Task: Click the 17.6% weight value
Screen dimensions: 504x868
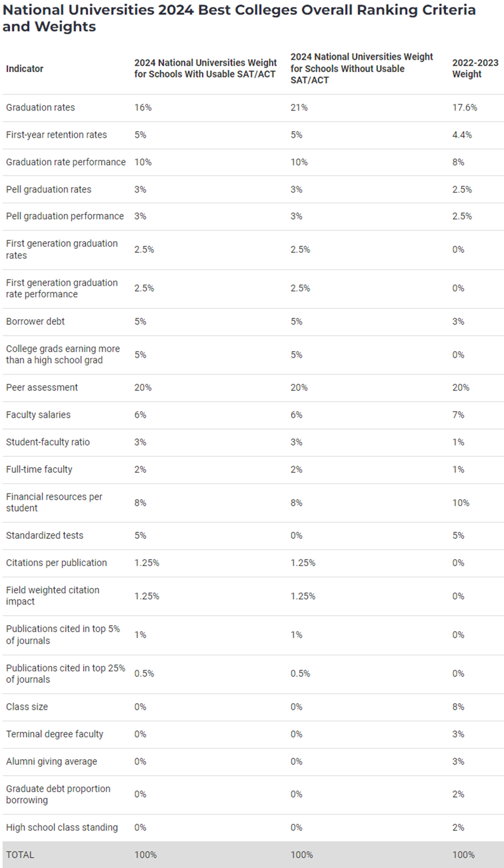Action: pyautogui.click(x=464, y=108)
